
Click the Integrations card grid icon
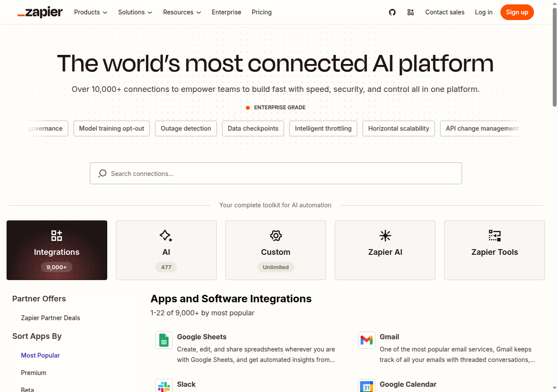point(57,236)
